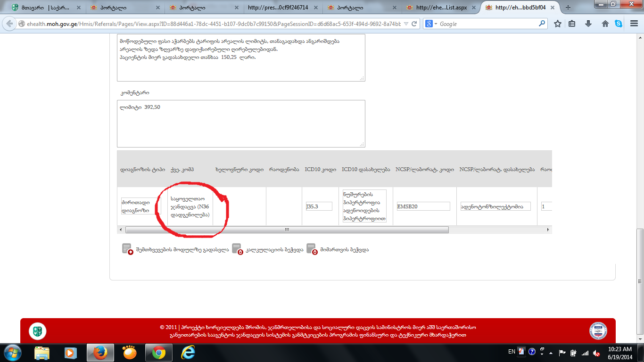Click the NCSP code field containing EMSB20
The width and height of the screenshot is (644, 362).
point(423,206)
